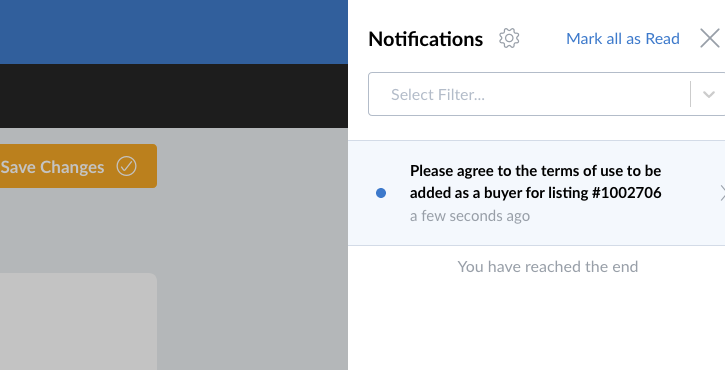Viewport: 725px width, 370px height.
Task: Click Mark all as Read link
Action: (623, 39)
